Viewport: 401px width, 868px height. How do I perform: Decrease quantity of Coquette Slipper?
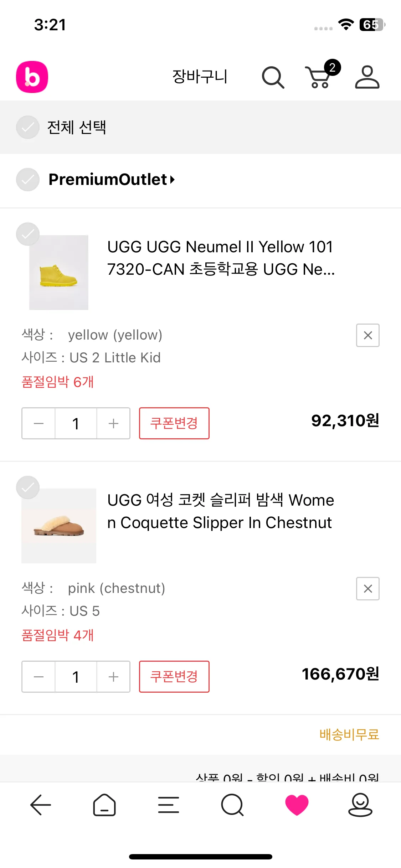pyautogui.click(x=38, y=677)
